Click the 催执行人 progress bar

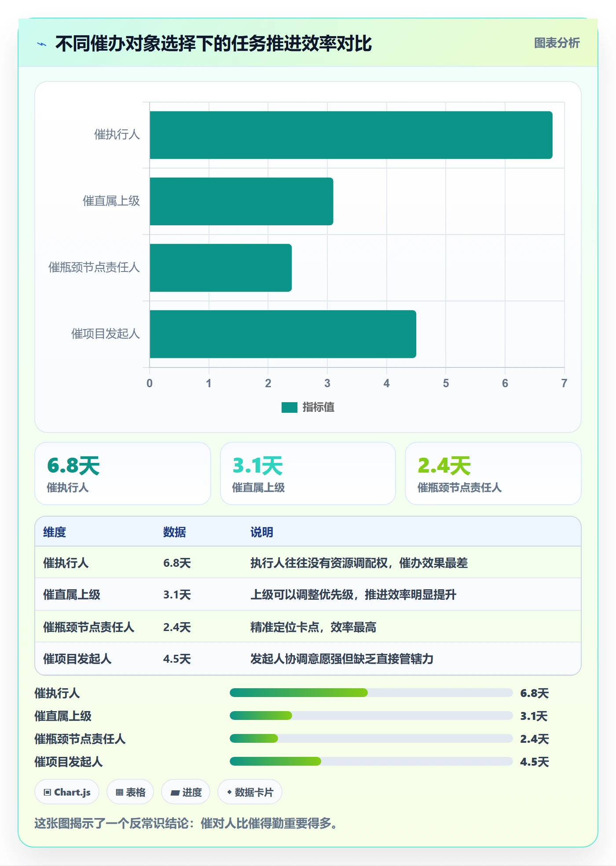pos(371,693)
